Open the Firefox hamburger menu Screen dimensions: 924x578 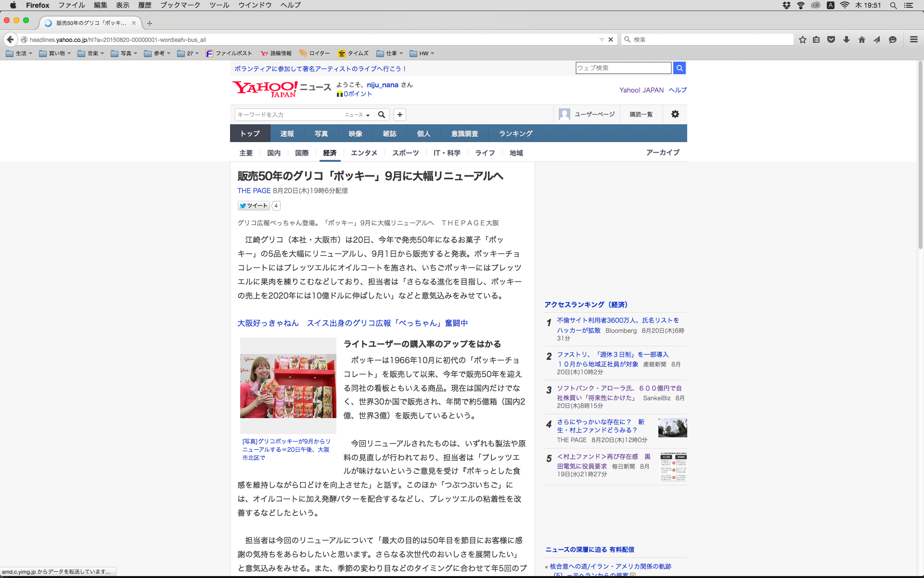click(914, 39)
